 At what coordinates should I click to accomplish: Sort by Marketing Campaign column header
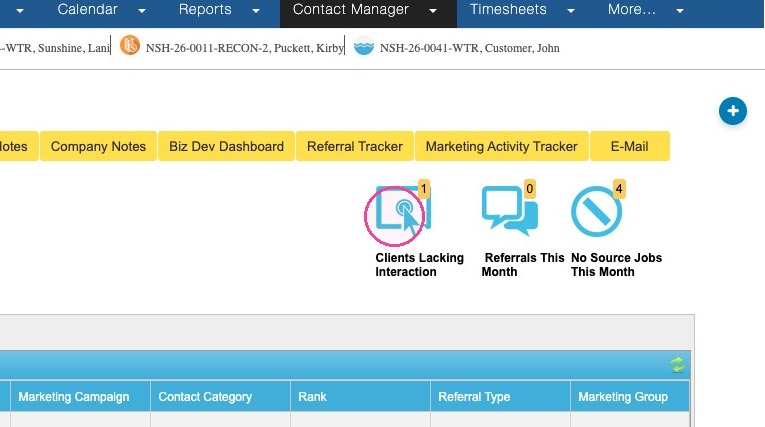click(x=80, y=396)
